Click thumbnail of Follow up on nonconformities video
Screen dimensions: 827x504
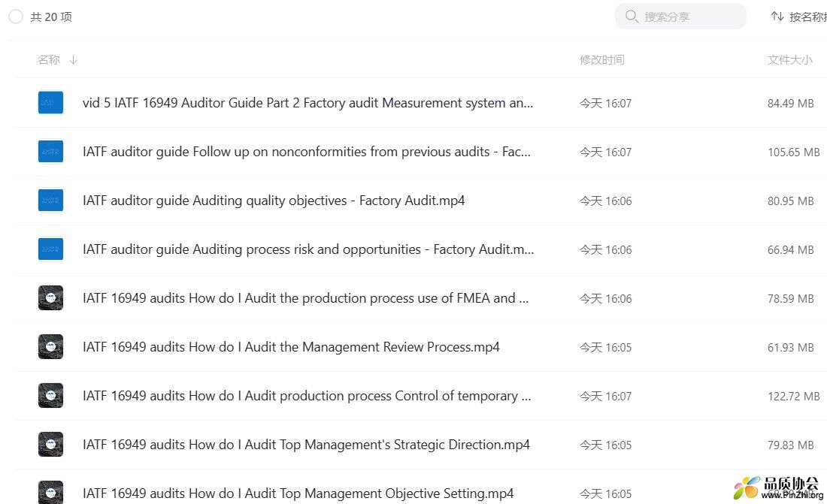(50, 152)
